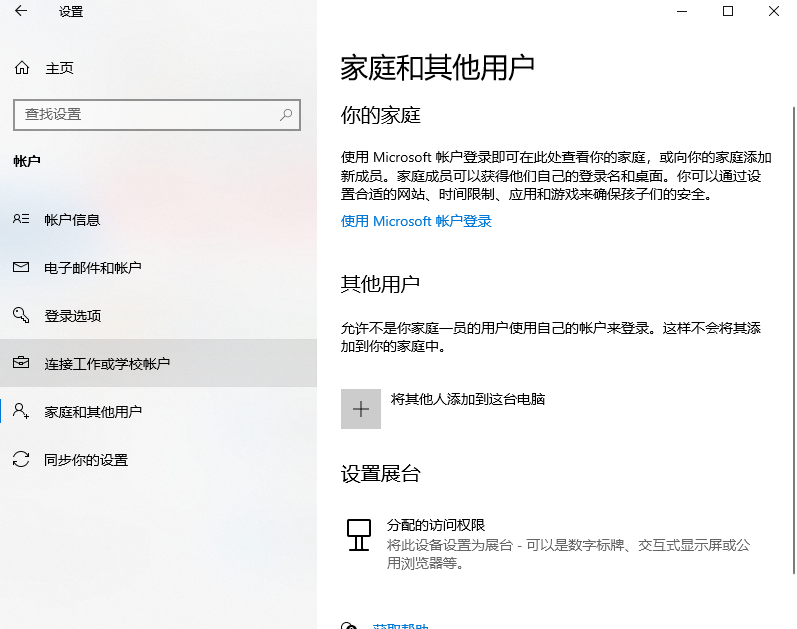
Task: Click 将其他人添加到这台电脑 text
Action: (x=467, y=399)
